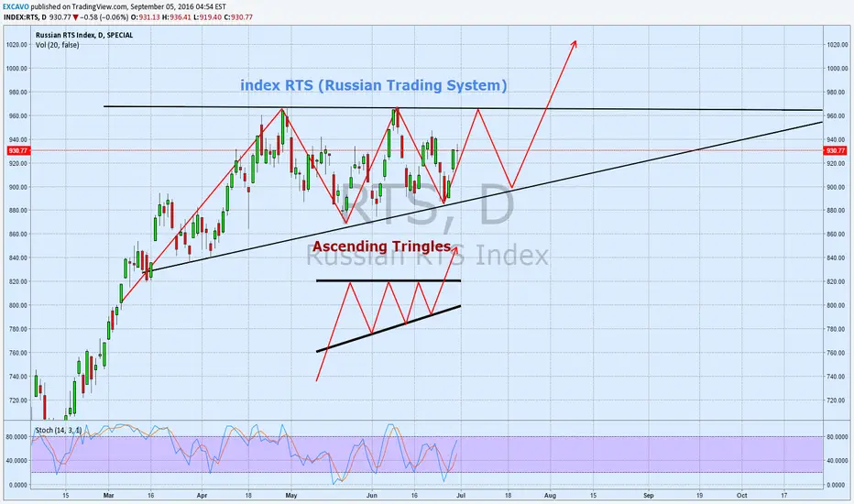854x504 pixels.
Task: Select the 'index RTS (Russian Trading System)' annotation
Action: click(374, 85)
